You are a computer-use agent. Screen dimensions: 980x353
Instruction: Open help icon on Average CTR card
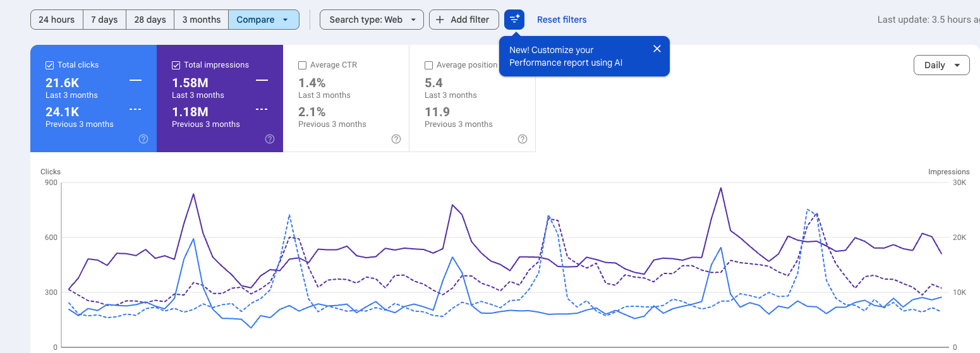[x=396, y=139]
